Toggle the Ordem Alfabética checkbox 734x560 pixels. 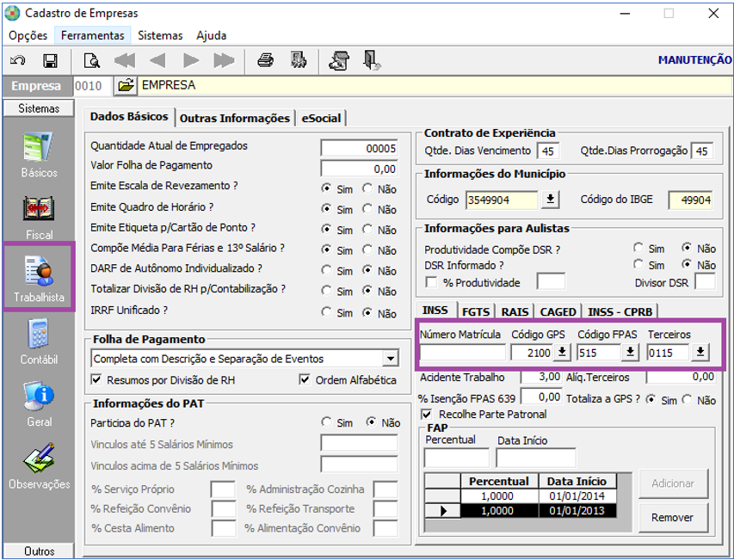(x=305, y=380)
